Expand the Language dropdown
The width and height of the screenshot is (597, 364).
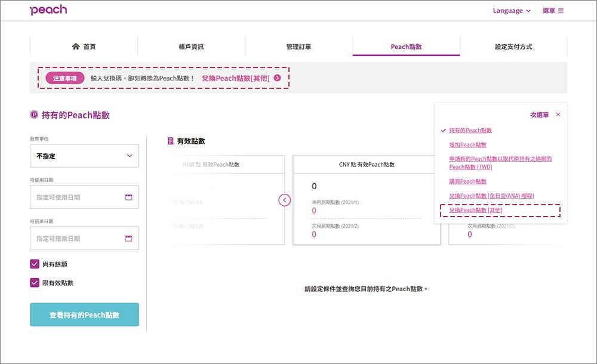(512, 11)
